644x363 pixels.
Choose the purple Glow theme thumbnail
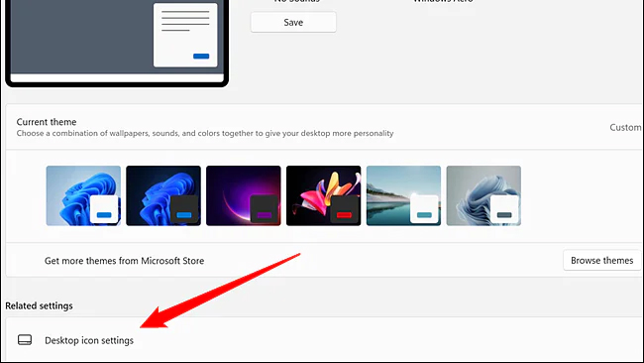(x=244, y=195)
